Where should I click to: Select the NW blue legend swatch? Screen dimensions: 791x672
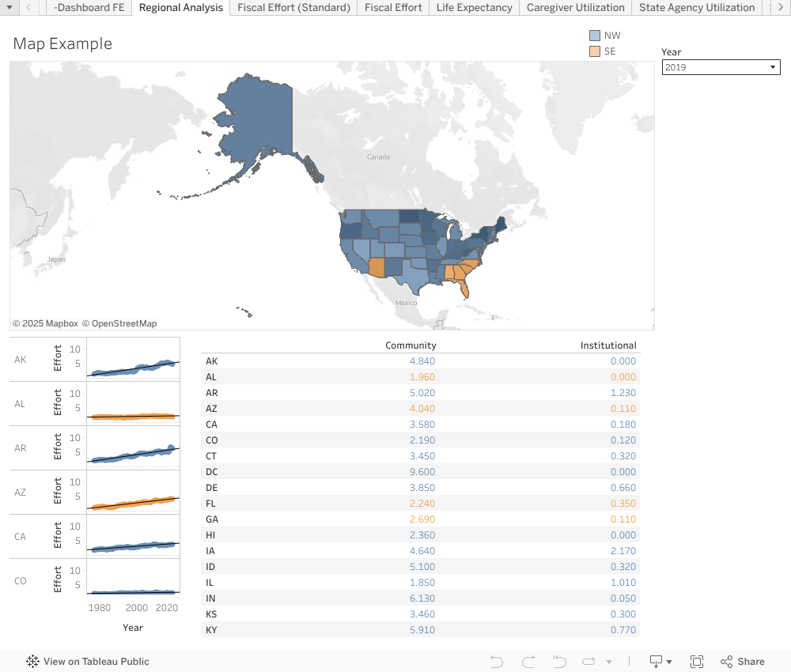(x=594, y=36)
